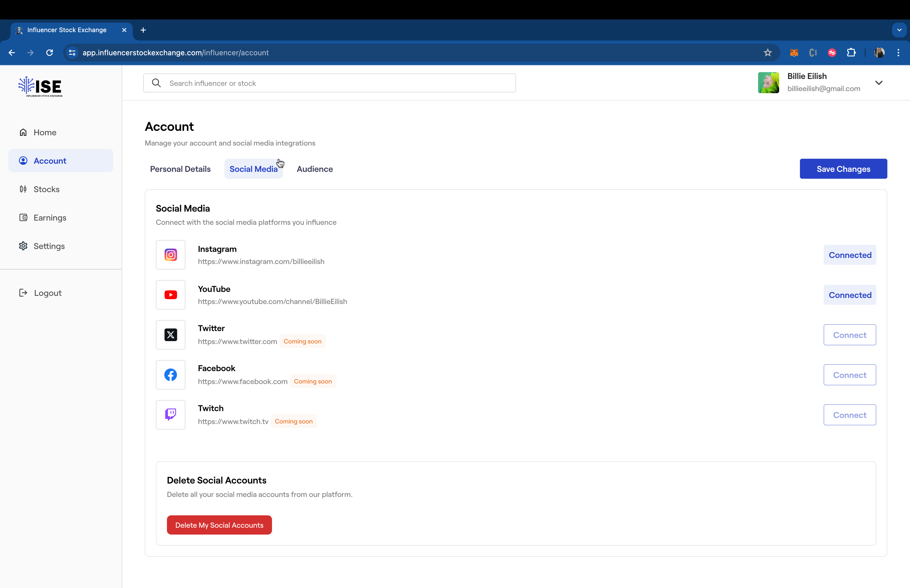Click Instagram Connected button
Image resolution: width=910 pixels, height=588 pixels.
click(x=850, y=255)
